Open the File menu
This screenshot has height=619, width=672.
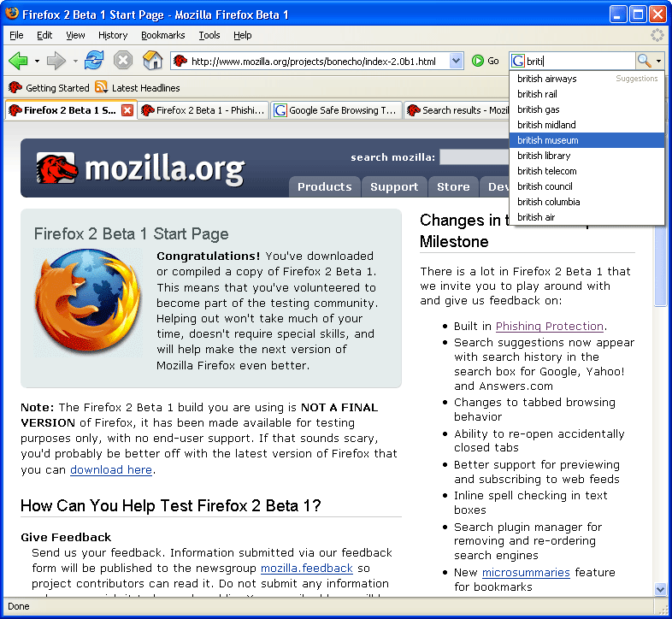click(x=16, y=35)
